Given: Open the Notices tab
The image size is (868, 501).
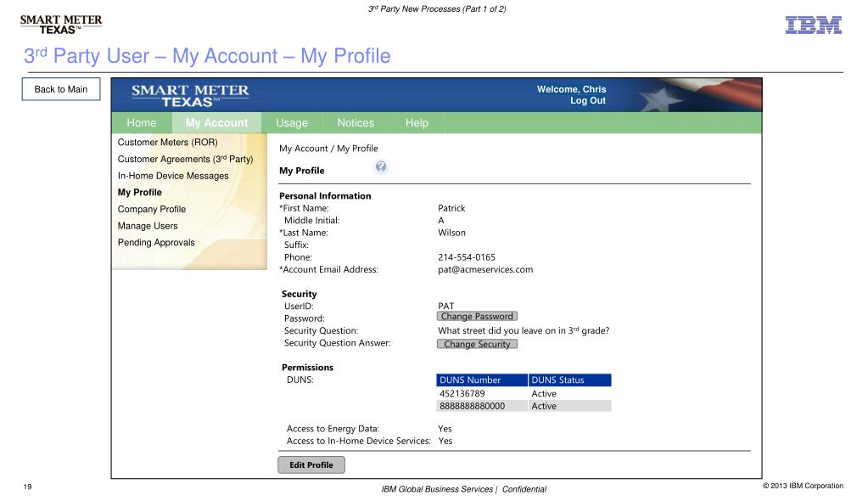Looking at the screenshot, I should coord(356,122).
